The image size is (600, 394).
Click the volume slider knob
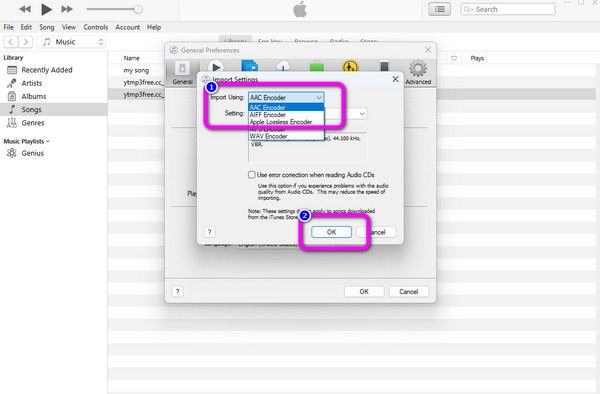pyautogui.click(x=139, y=9)
